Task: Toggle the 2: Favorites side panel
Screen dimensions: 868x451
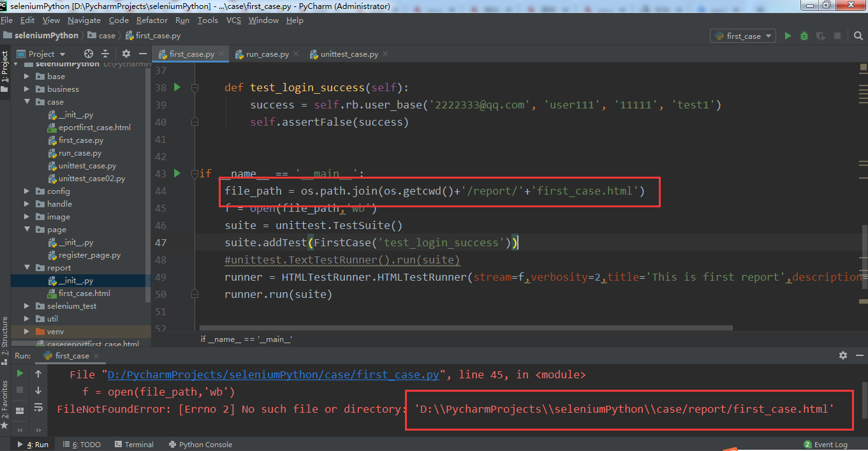Action: click(x=5, y=399)
